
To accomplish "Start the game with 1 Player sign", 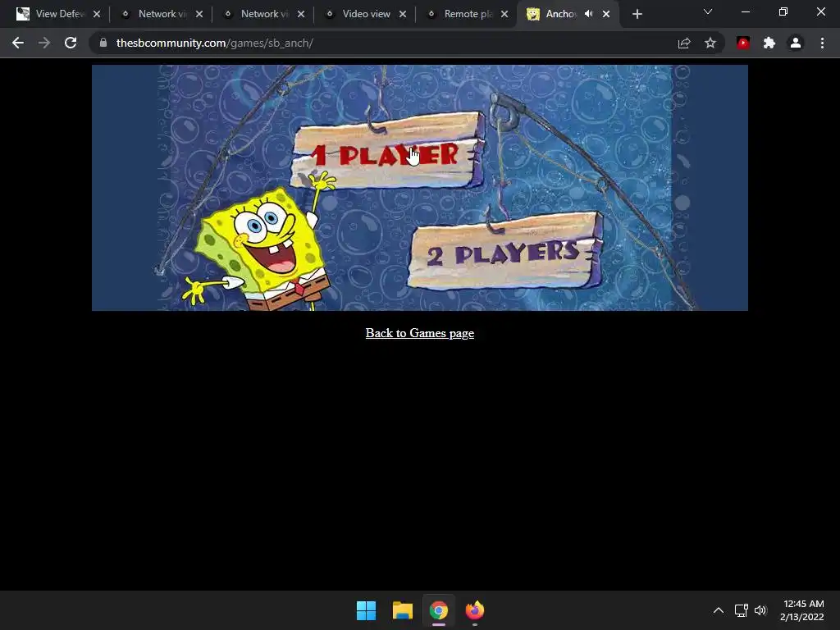I will coord(387,151).
